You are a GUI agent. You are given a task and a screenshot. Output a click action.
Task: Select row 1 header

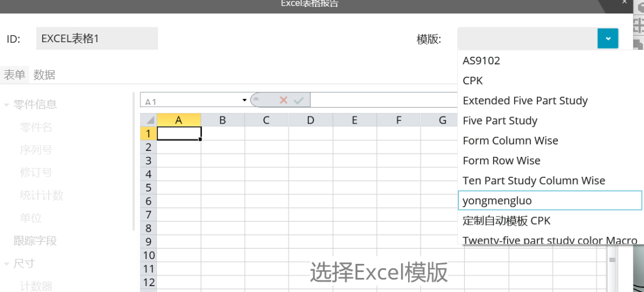[149, 133]
